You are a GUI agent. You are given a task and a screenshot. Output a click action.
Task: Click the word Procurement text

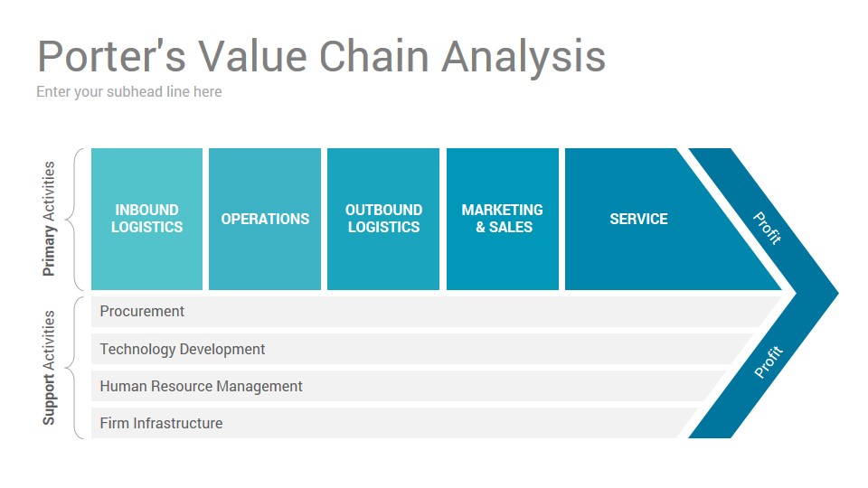(142, 311)
